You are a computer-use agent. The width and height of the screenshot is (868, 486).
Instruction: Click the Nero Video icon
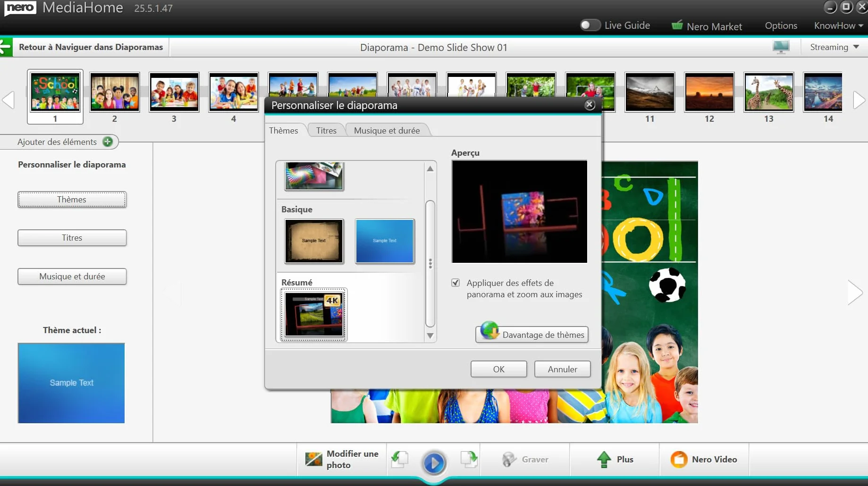[679, 459]
